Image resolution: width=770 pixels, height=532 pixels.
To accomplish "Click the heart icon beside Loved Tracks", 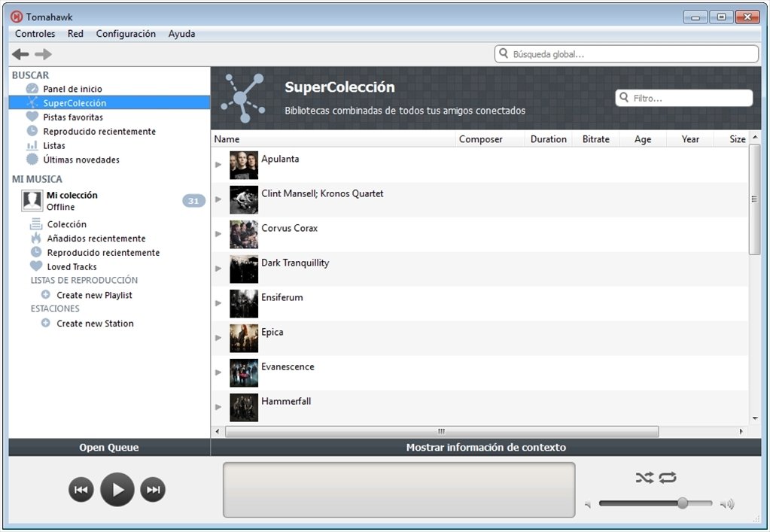I will click(x=36, y=266).
